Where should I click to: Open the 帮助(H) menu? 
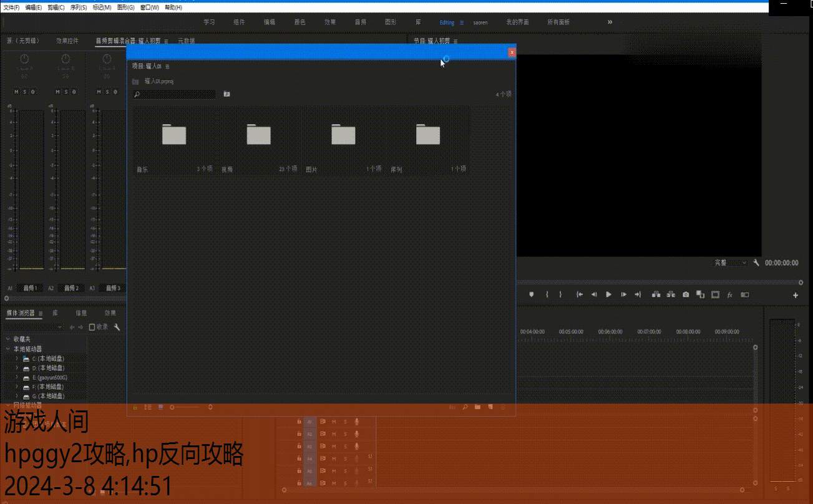[173, 7]
